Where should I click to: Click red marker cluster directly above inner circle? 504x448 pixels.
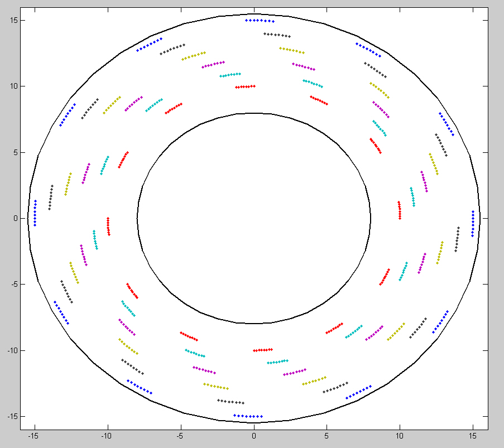tap(245, 86)
